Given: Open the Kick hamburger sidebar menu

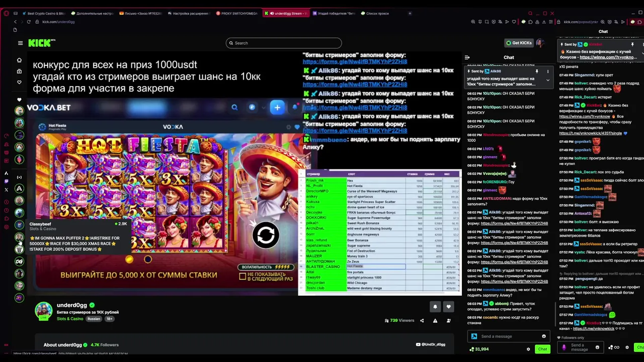Looking at the screenshot, I should (20, 43).
